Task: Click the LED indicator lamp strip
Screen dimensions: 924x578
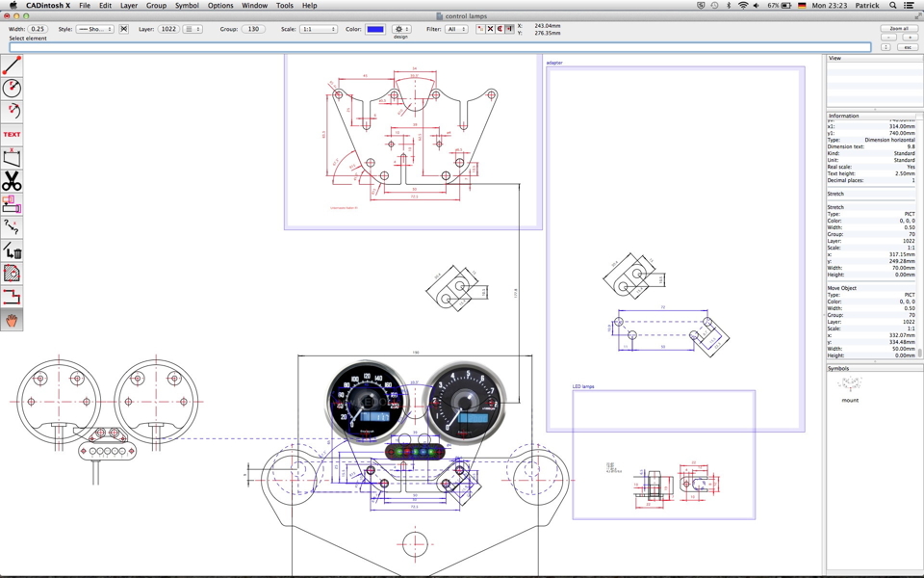Action: (415, 453)
